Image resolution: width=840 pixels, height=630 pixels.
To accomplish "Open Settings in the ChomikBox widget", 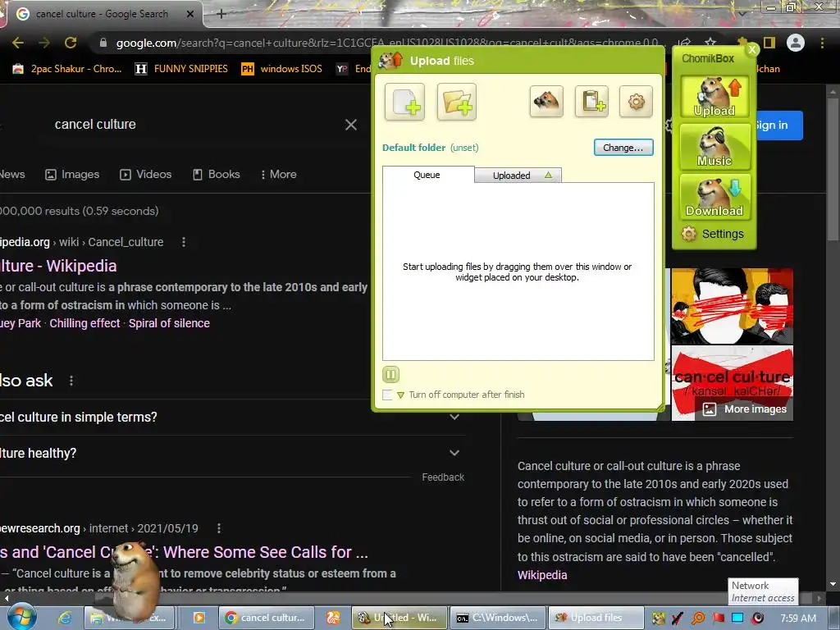I will pos(713,234).
